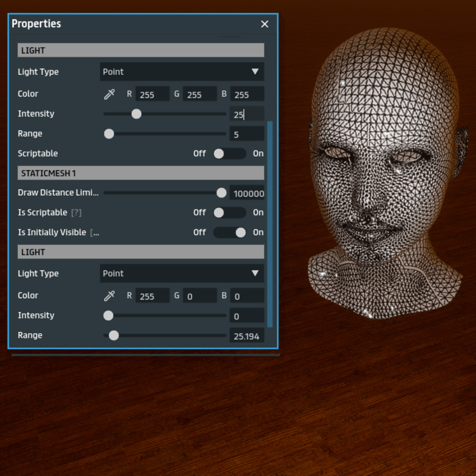Click the STATICMESH 1 section header
Image resolution: width=476 pixels, height=476 pixels.
pos(140,173)
